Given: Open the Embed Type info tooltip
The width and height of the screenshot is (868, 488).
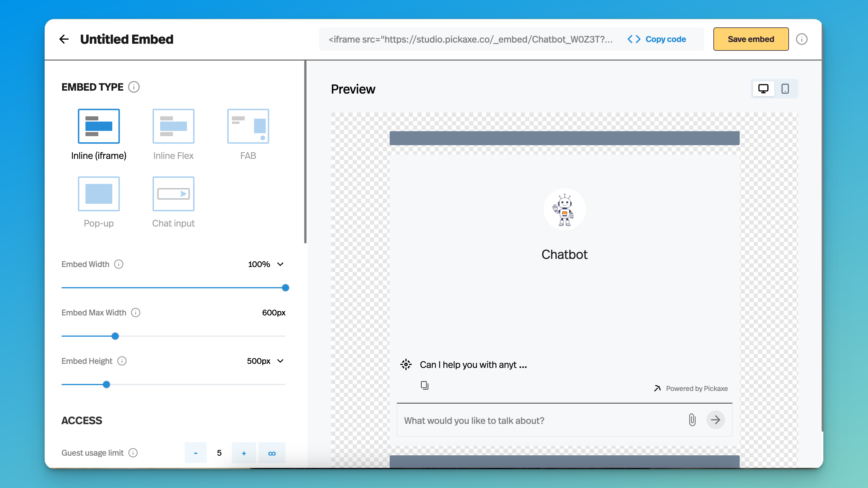Looking at the screenshot, I should 134,87.
